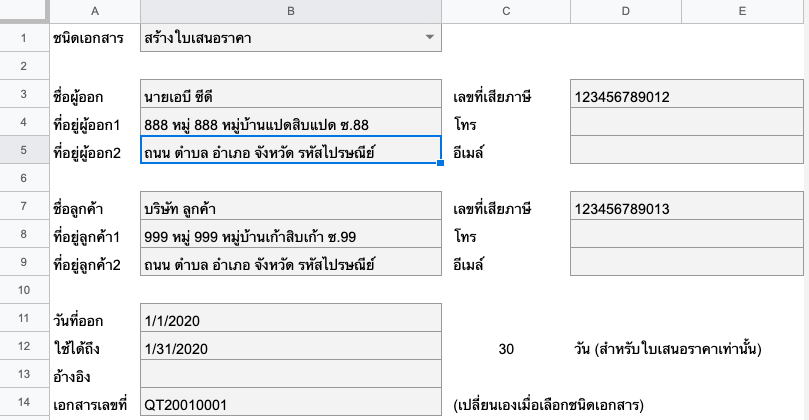Click the empty customer phone cell in row 8

pyautogui.click(x=687, y=234)
